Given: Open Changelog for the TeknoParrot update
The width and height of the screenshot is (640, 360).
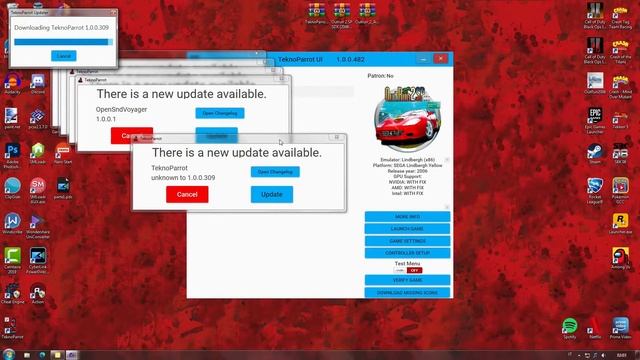Looking at the screenshot, I should [x=275, y=172].
